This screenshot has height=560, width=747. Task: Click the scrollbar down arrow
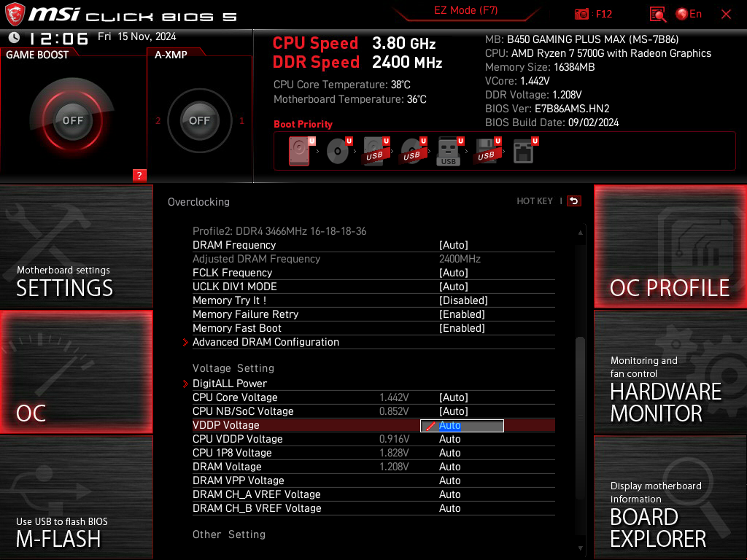click(580, 548)
